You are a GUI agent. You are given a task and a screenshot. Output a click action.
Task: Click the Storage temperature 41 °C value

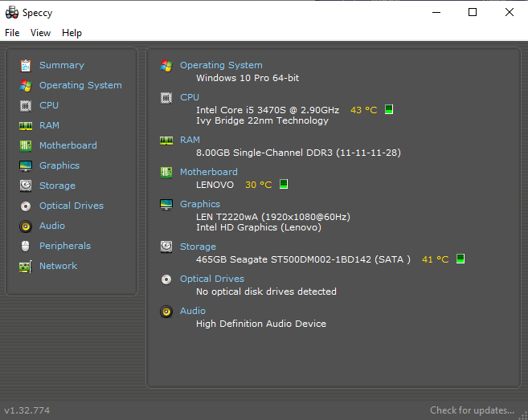pos(435,259)
